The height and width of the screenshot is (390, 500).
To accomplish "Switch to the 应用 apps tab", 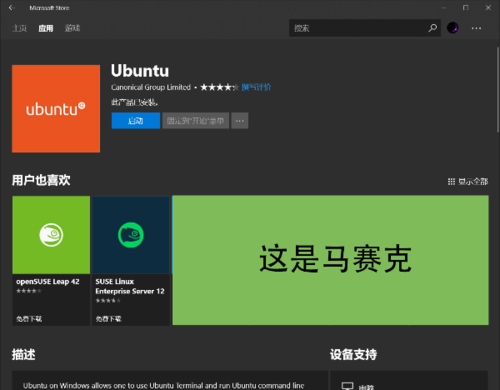I will tap(46, 28).
